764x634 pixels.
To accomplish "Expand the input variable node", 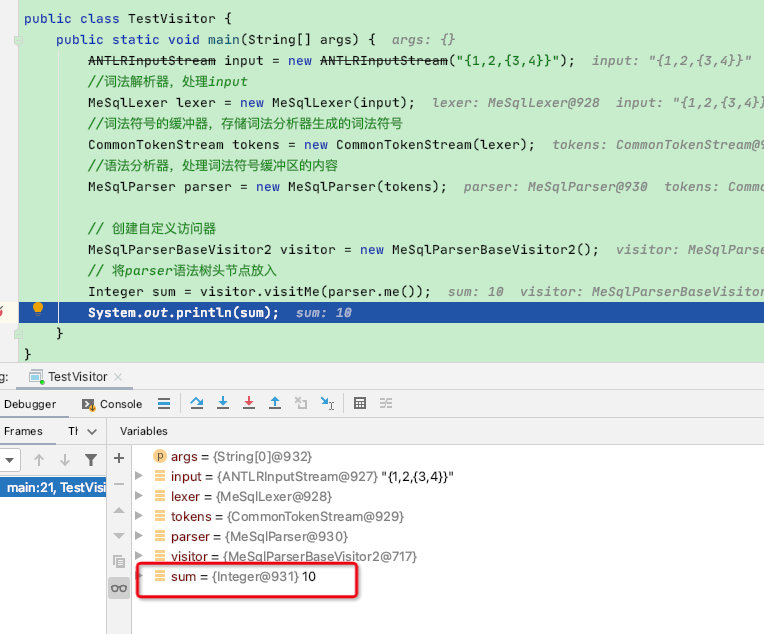I will 139,476.
